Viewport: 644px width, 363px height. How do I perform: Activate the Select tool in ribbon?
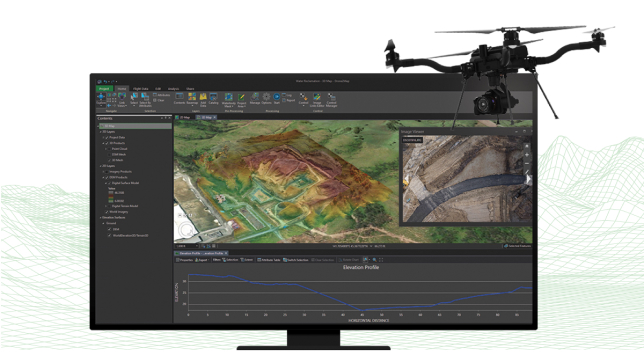134,99
